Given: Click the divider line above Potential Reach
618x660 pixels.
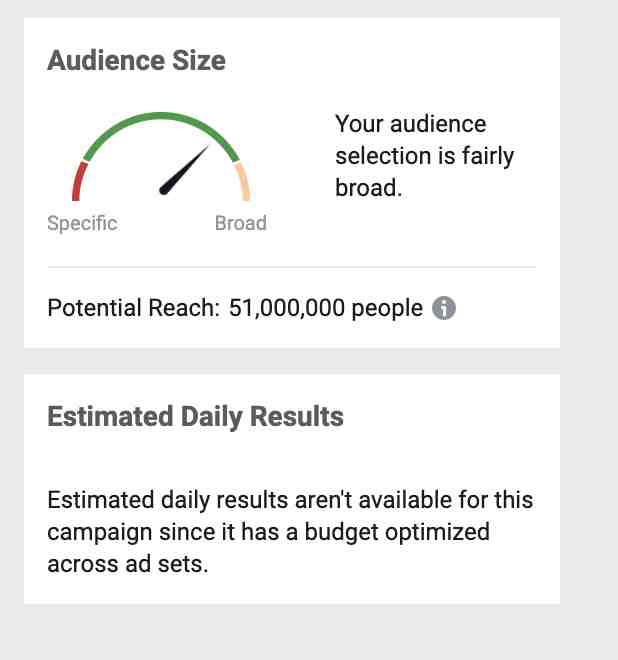Looking at the screenshot, I should (x=292, y=267).
